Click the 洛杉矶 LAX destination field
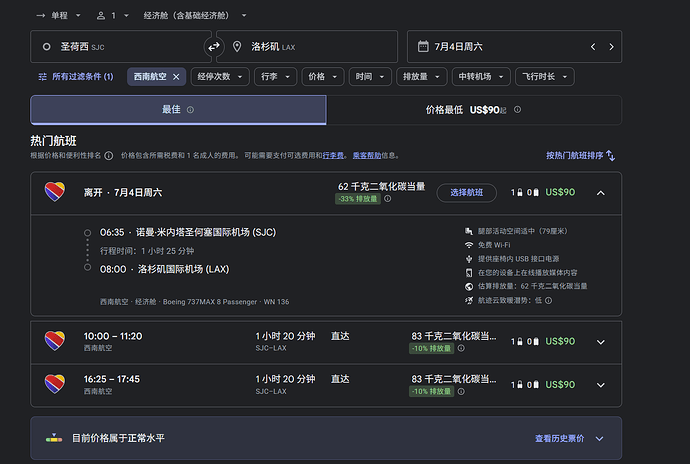This screenshot has width=690, height=464. click(x=307, y=47)
